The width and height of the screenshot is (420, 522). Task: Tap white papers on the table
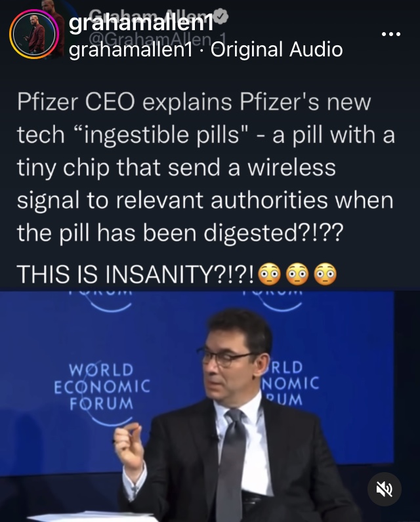point(96,517)
